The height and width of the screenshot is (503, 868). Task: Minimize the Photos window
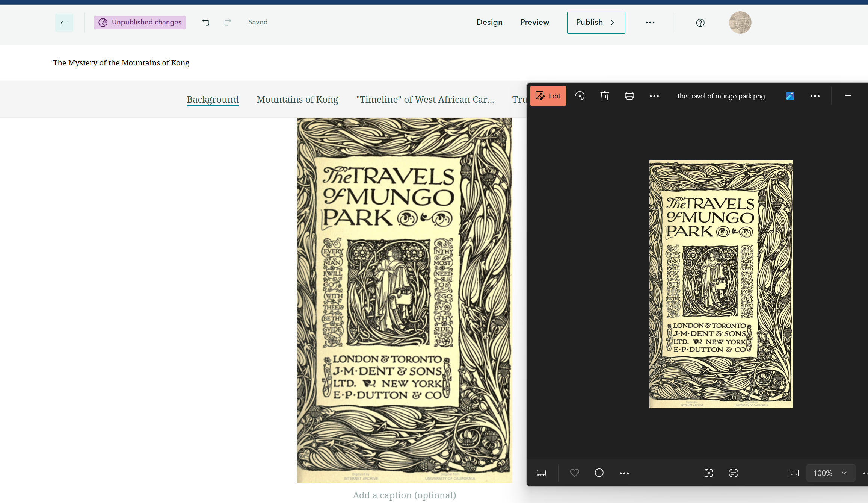pyautogui.click(x=848, y=96)
